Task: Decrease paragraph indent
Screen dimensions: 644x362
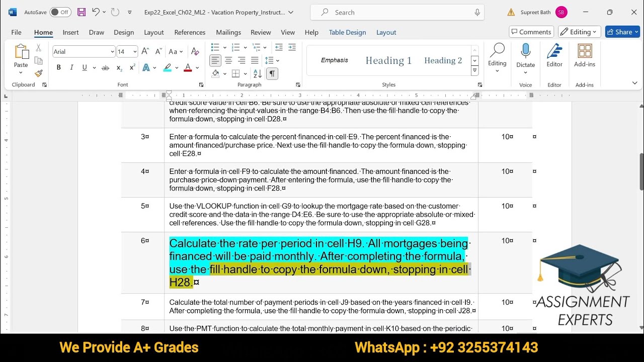Action: [279, 47]
